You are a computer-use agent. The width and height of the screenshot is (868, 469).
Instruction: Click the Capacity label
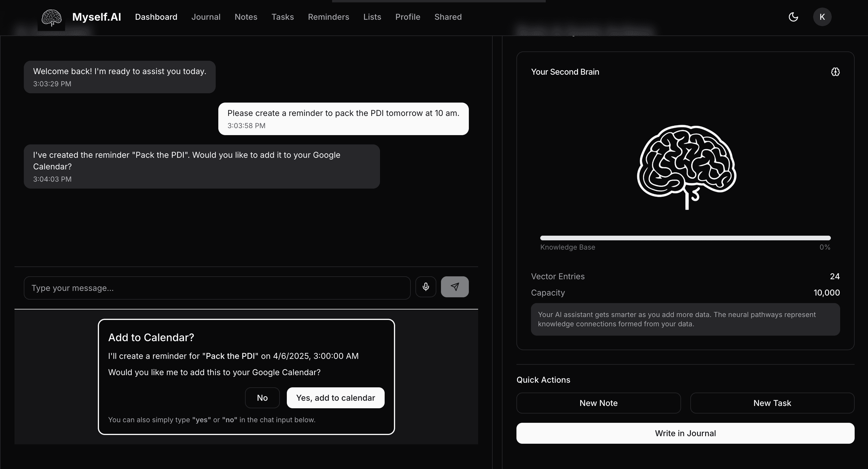point(548,293)
